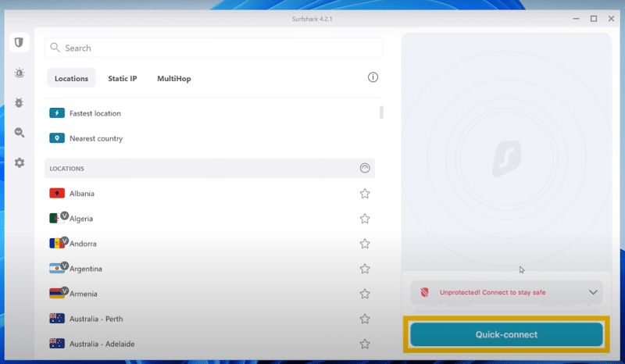Click the Andorra flag icon
The image size is (625, 364).
coord(57,243)
